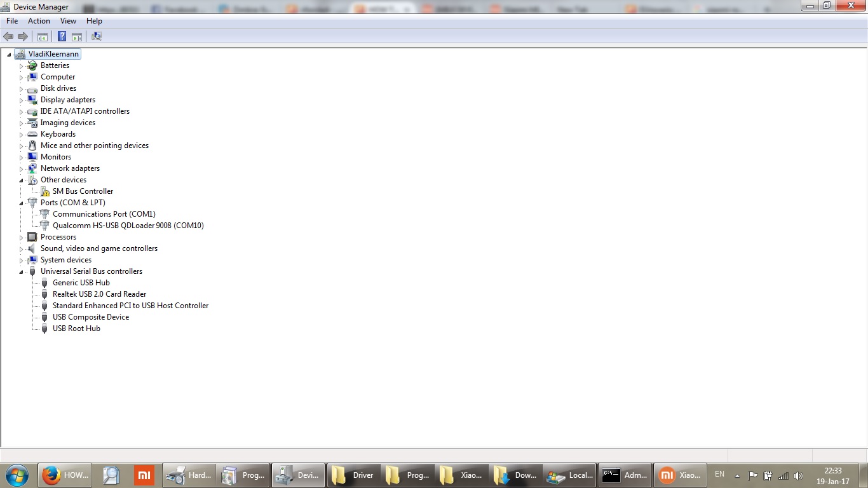Expand the Network adapters category

21,169
